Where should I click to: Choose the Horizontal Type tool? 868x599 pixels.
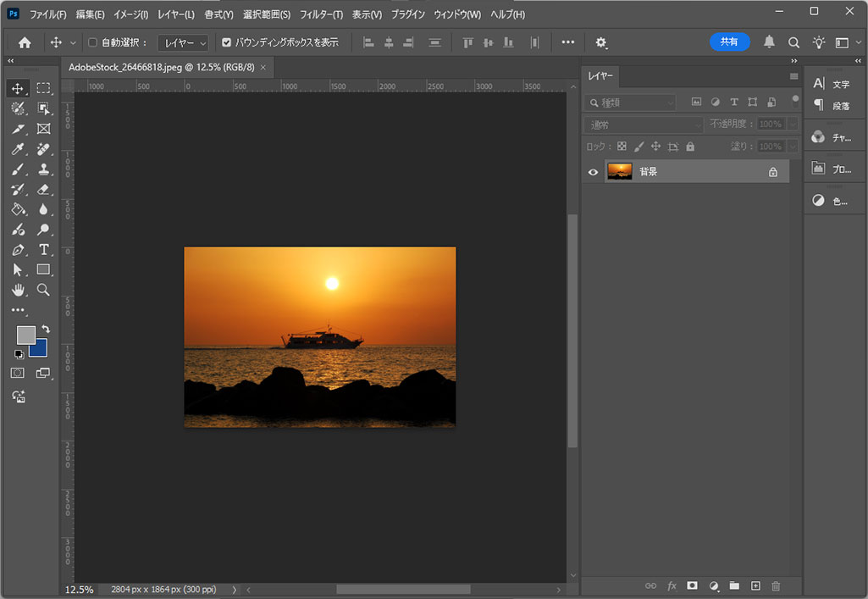click(x=44, y=250)
